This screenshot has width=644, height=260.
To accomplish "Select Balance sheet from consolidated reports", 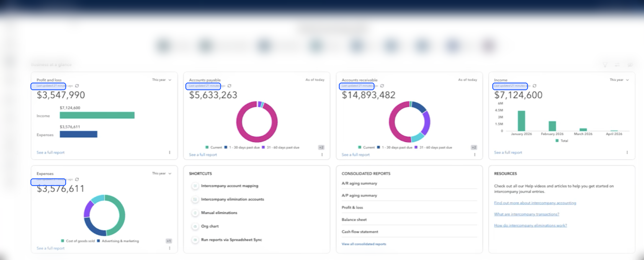I will tap(354, 220).
